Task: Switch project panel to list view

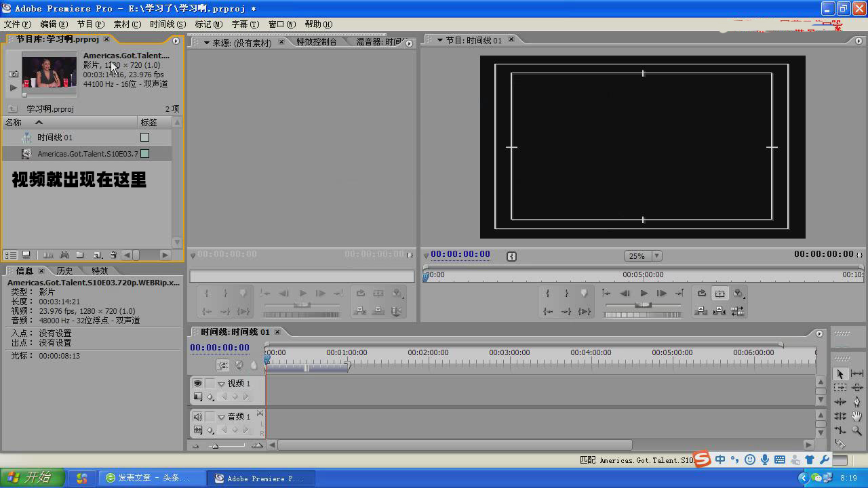Action: coord(11,256)
